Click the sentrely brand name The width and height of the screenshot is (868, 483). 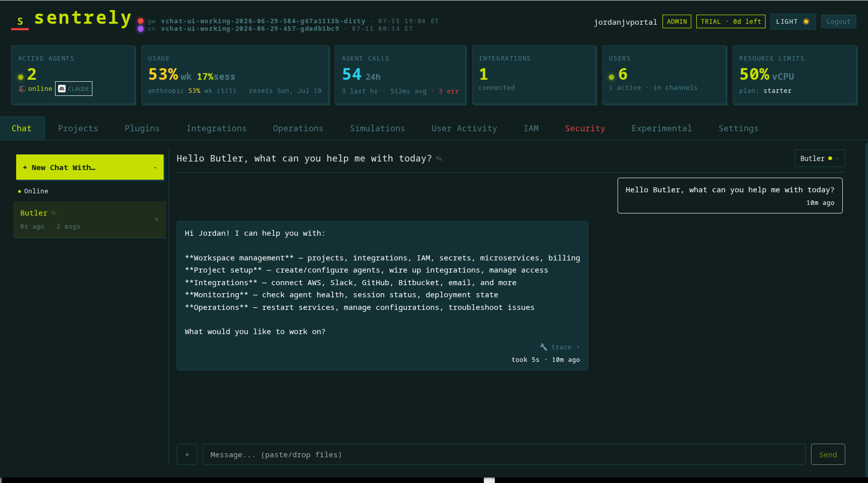point(83,18)
